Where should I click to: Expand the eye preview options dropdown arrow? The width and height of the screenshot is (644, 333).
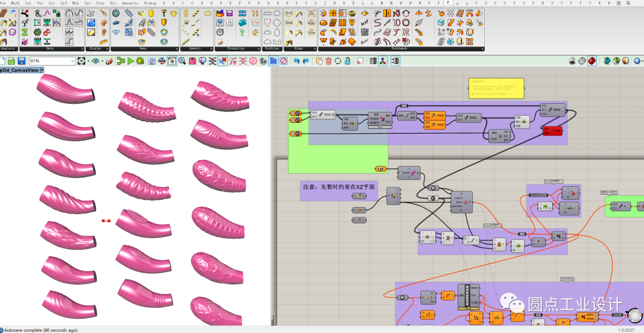coord(103,61)
